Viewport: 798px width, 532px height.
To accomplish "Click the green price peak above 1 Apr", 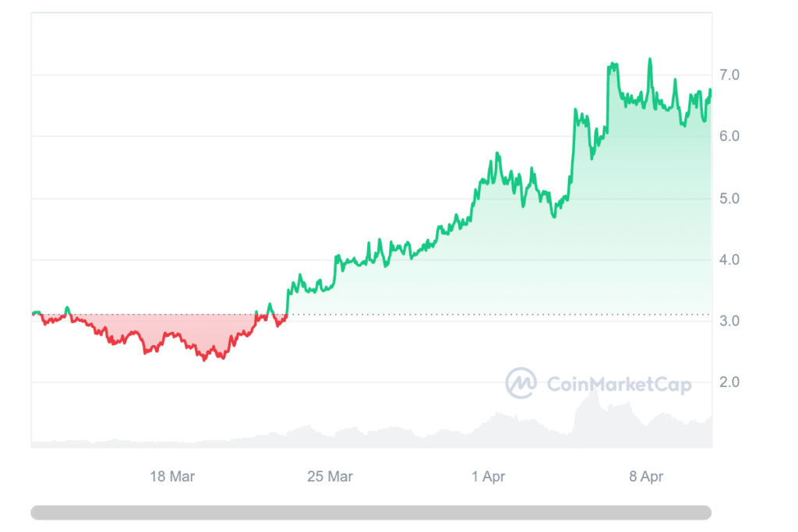I will tap(497, 154).
